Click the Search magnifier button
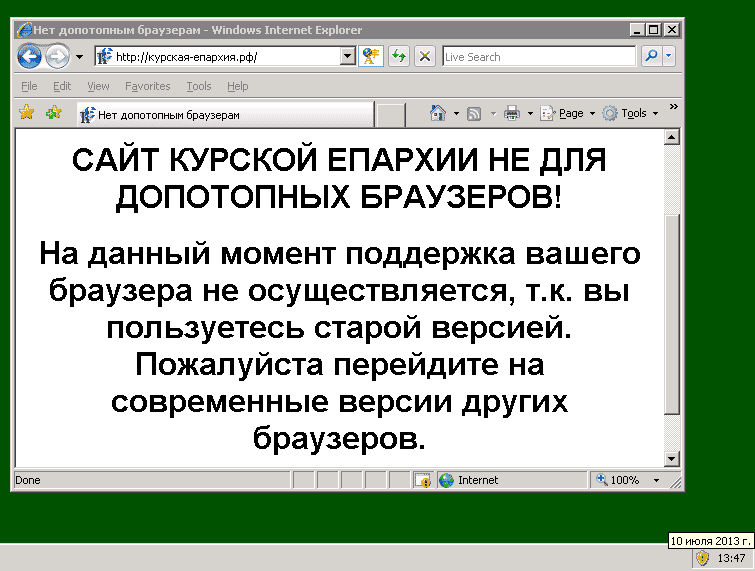The height and width of the screenshot is (571, 755). click(651, 56)
